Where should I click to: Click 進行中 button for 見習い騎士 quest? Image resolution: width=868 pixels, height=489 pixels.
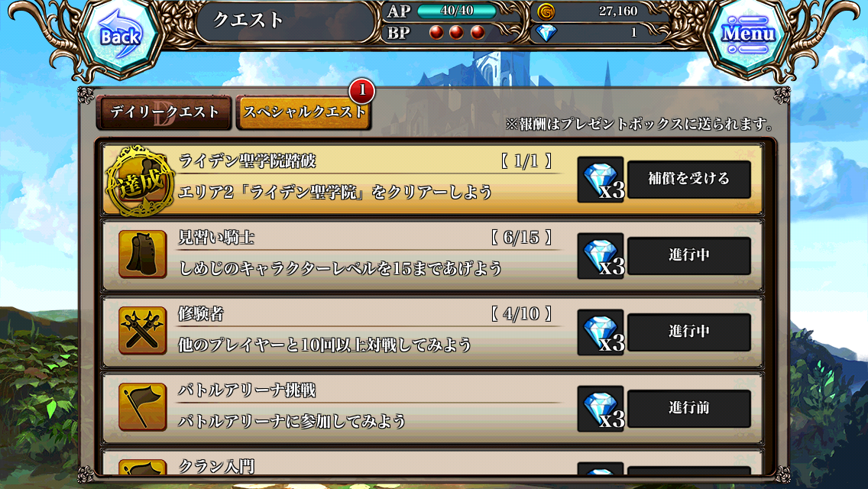688,256
